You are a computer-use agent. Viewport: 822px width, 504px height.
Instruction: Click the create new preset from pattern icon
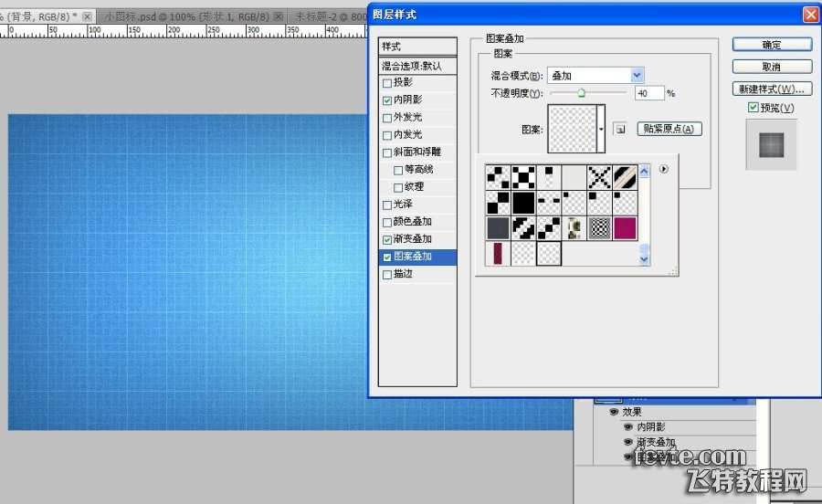[619, 130]
